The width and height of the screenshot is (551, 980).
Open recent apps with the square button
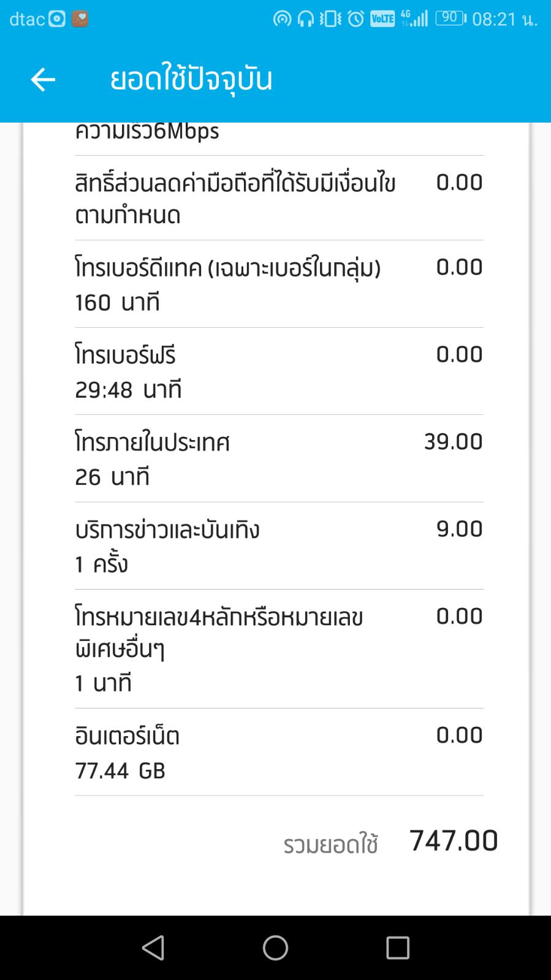(397, 948)
